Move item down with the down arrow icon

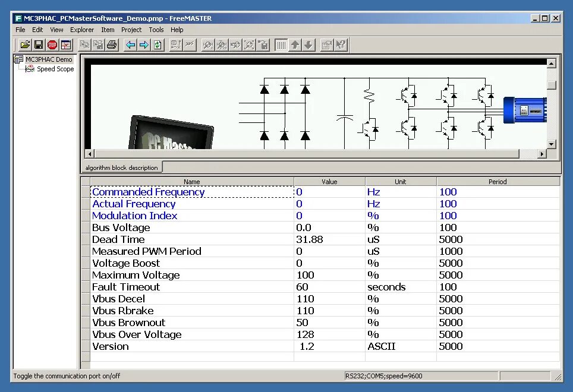pyautogui.click(x=308, y=45)
